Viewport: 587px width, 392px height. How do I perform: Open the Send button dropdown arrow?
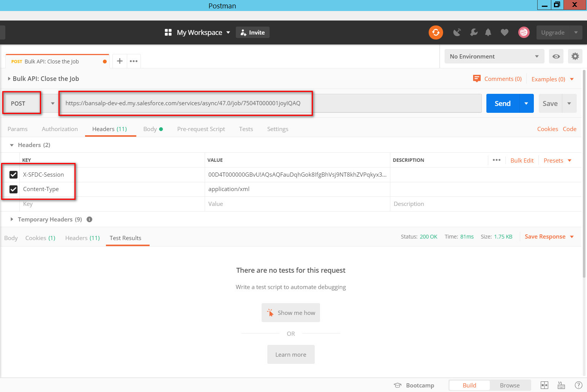click(526, 103)
